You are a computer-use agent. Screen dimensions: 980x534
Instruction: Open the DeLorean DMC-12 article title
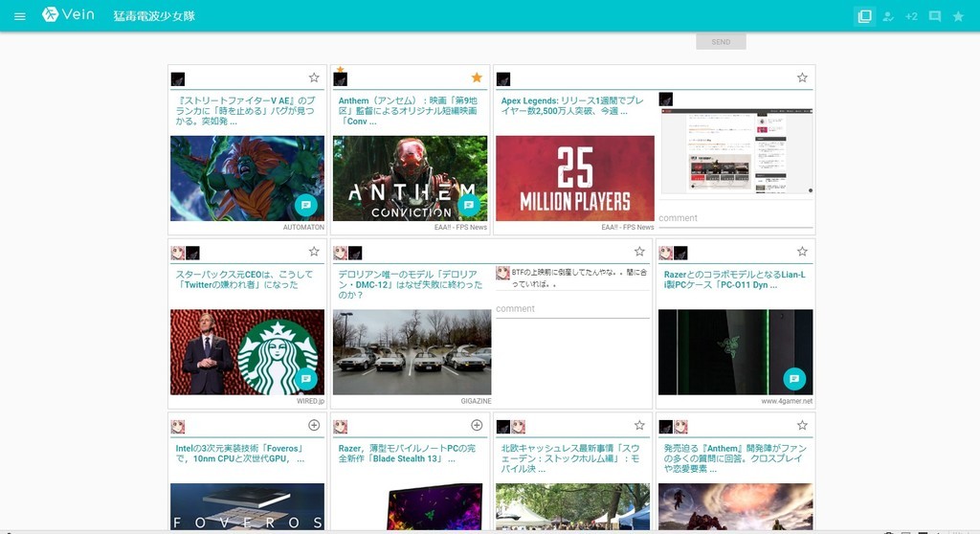pyautogui.click(x=411, y=284)
